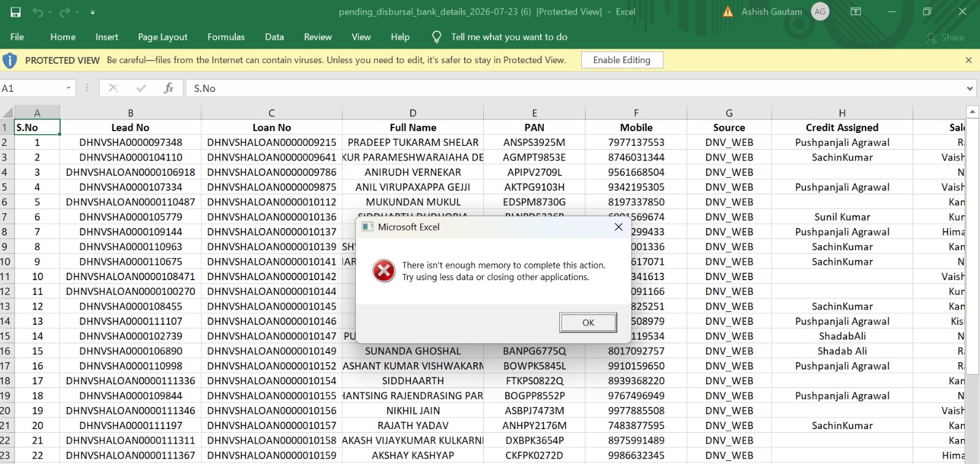Select column B header

click(130, 113)
